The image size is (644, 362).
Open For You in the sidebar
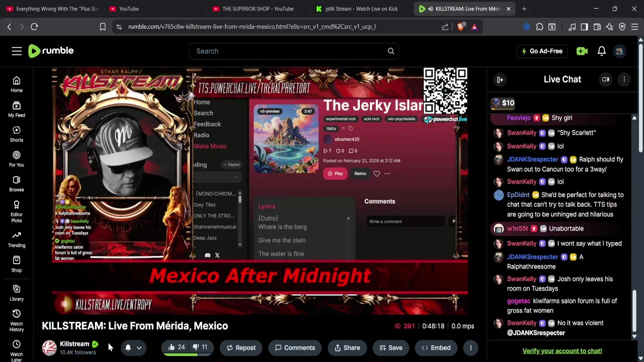click(17, 159)
